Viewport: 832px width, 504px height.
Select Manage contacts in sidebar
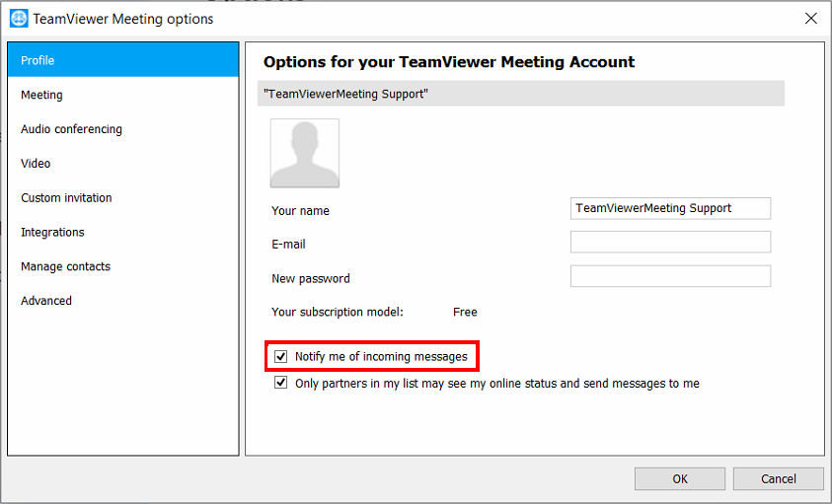[123, 266]
